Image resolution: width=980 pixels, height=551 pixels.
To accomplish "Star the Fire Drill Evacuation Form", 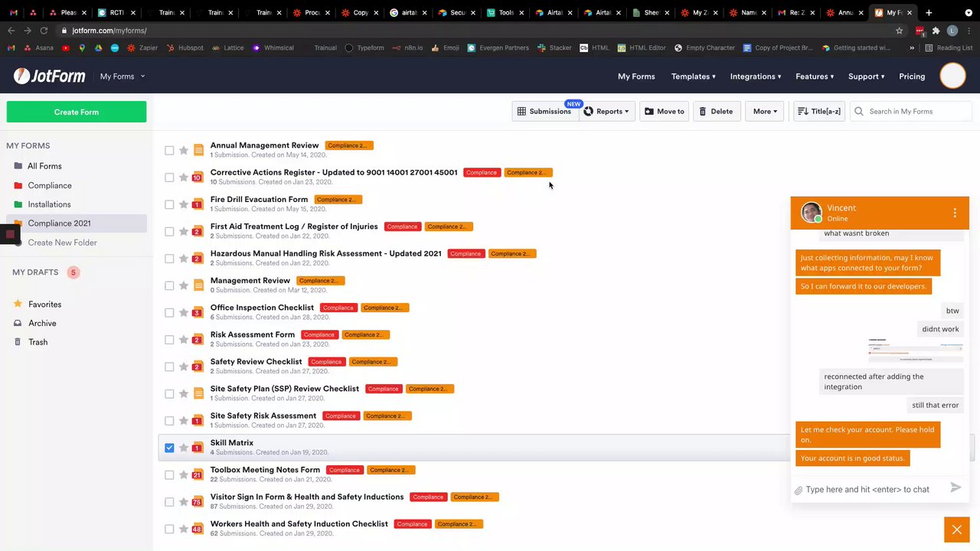I will [x=184, y=204].
